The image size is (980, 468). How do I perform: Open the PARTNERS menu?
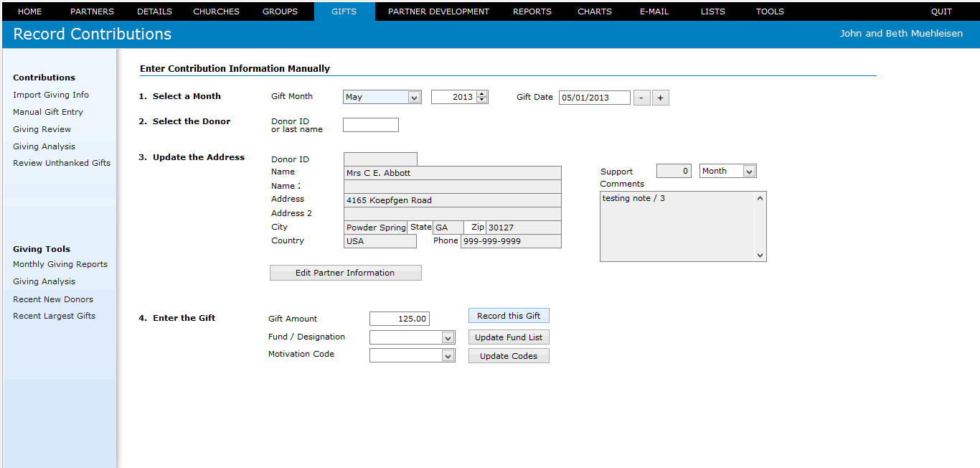point(92,11)
